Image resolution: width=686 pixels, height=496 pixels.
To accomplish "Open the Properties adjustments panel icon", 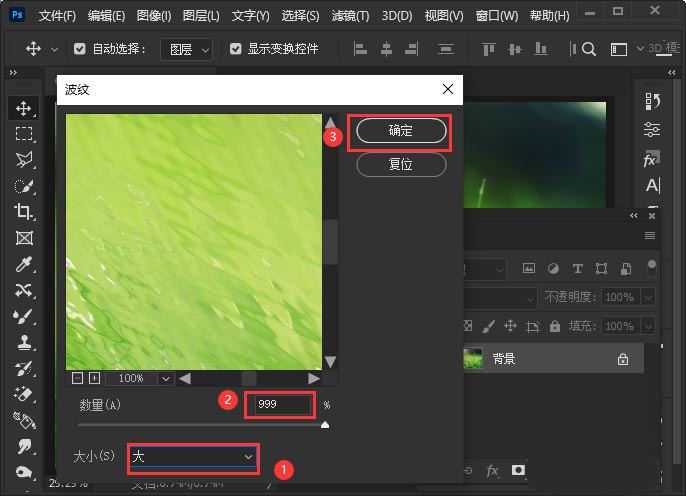I will 652,129.
